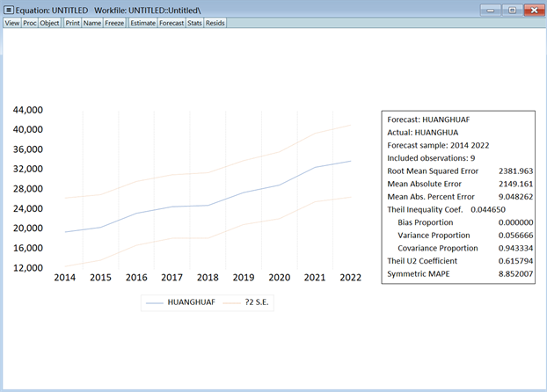Switch to the Stats view

tap(194, 23)
